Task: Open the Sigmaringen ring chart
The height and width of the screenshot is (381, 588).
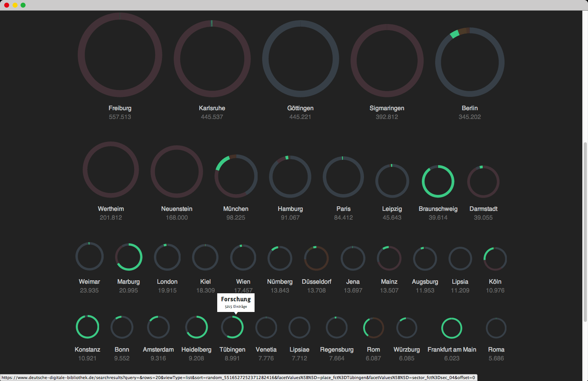Action: tap(387, 61)
